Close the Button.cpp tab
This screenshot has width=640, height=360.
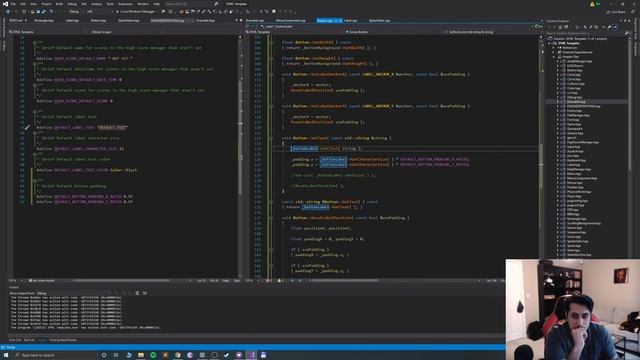pyautogui.click(x=340, y=20)
